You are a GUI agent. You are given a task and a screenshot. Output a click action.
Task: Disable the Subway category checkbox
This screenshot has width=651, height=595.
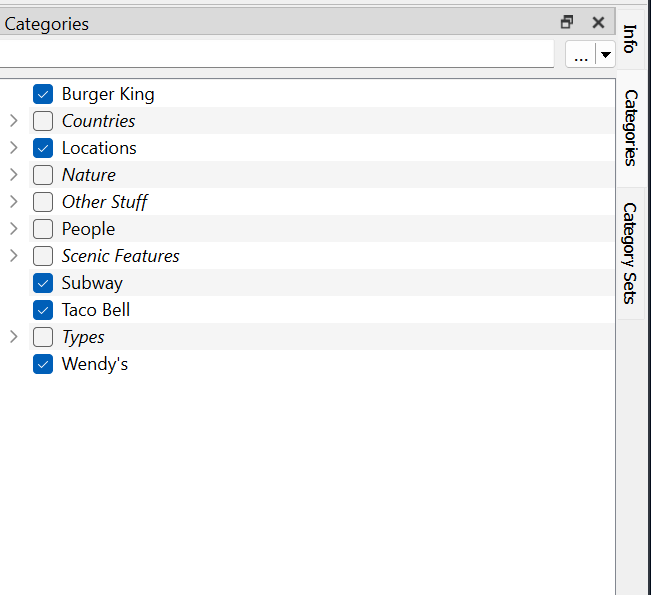pyautogui.click(x=43, y=283)
